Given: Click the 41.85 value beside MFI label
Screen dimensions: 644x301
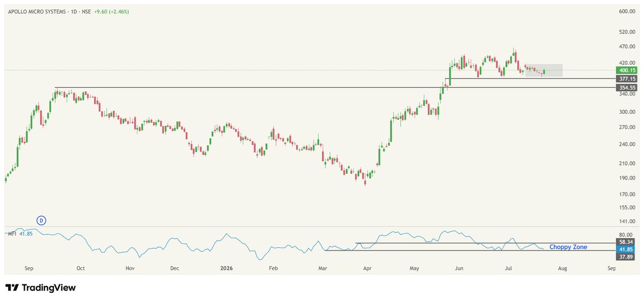Looking at the screenshot, I should (25, 234).
